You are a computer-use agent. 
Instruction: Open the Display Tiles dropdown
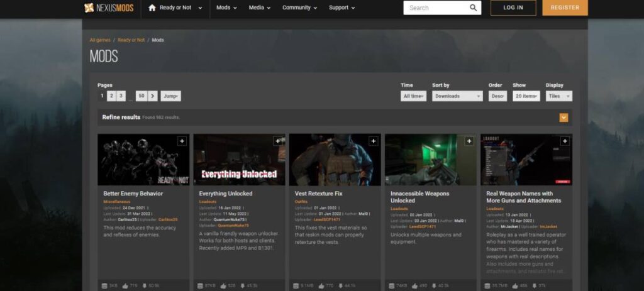click(x=558, y=96)
